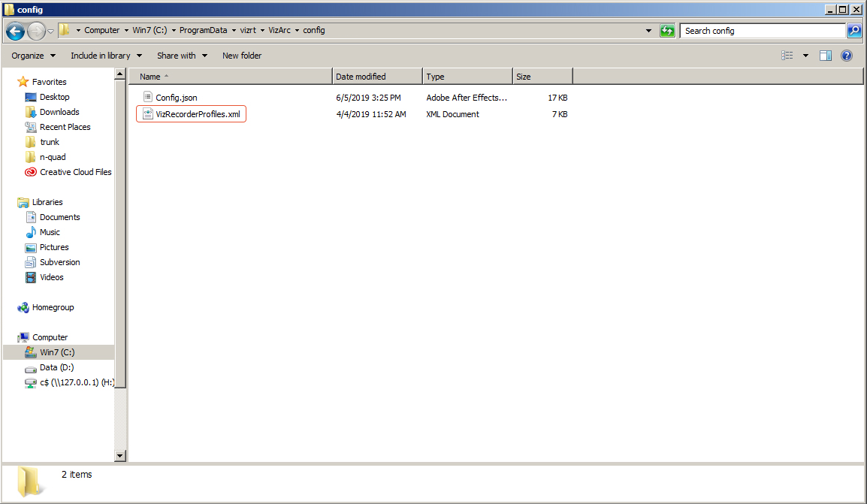
Task: Click the search magnifier icon
Action: (854, 31)
